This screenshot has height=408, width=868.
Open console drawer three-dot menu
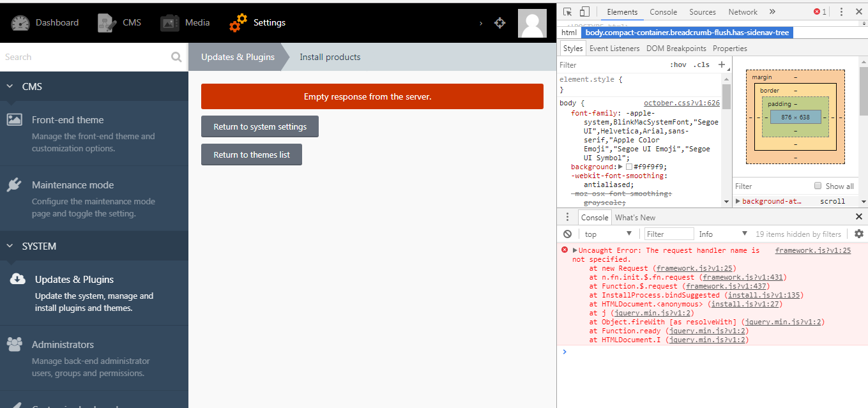coord(567,217)
